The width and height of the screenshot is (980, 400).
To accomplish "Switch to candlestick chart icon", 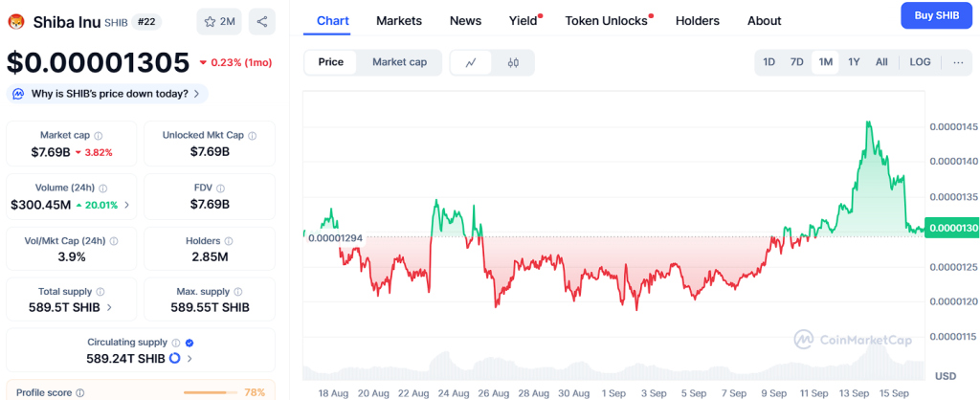I will 513,62.
